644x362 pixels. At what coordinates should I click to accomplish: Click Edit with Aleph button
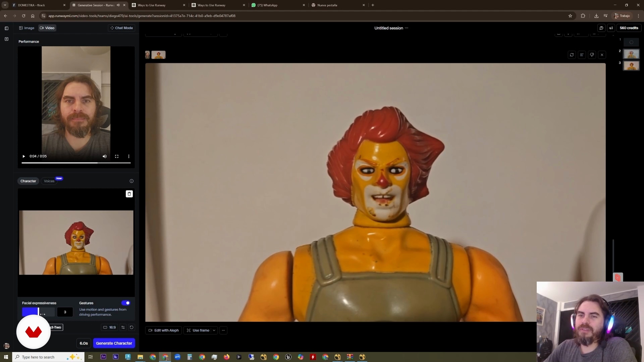(164, 330)
